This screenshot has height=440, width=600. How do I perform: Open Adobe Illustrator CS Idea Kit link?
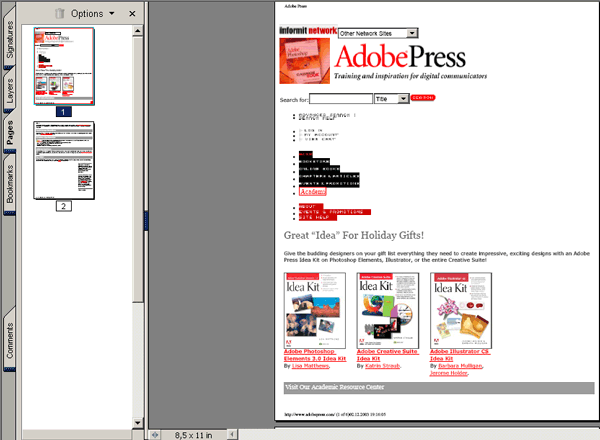point(460,355)
